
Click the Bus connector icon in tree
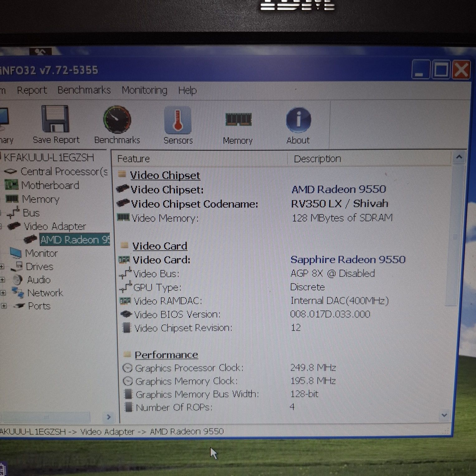click(x=13, y=212)
